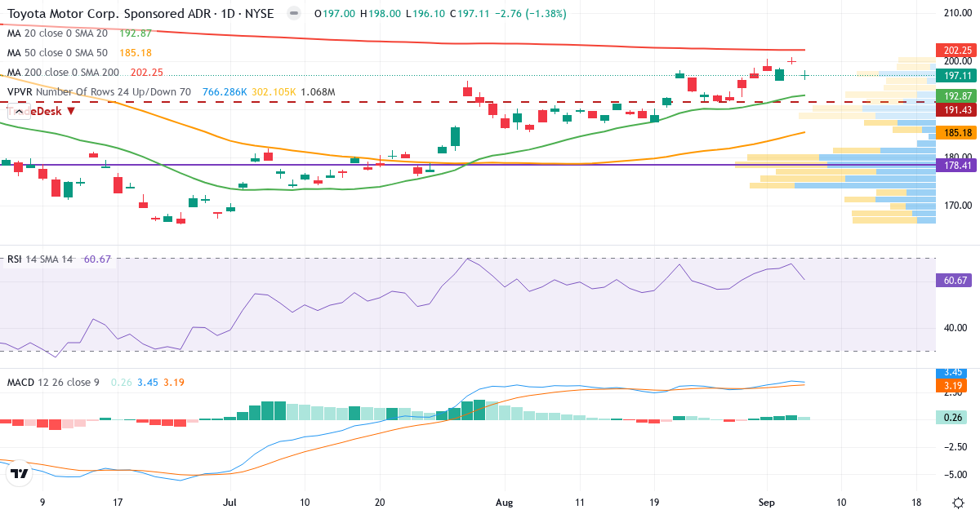Click the 185.18 SMA 50 price label
The image size is (980, 514).
click(x=956, y=132)
